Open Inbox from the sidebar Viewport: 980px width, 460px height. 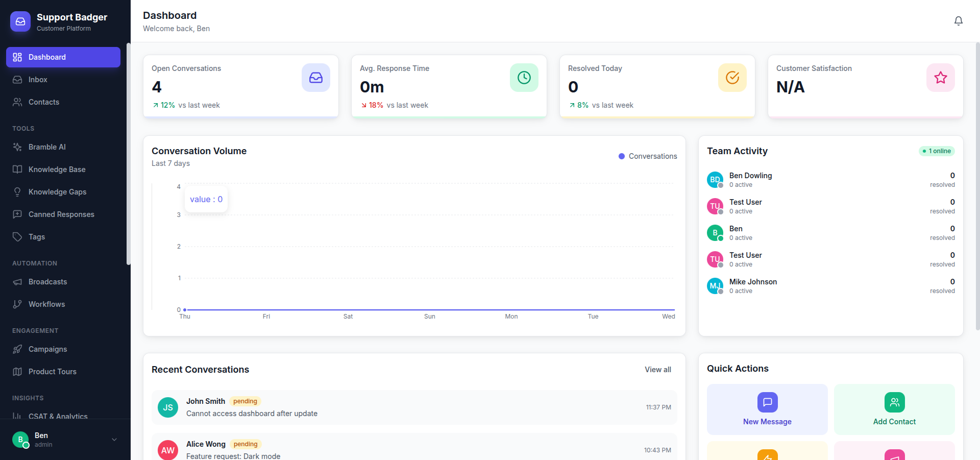(x=38, y=80)
